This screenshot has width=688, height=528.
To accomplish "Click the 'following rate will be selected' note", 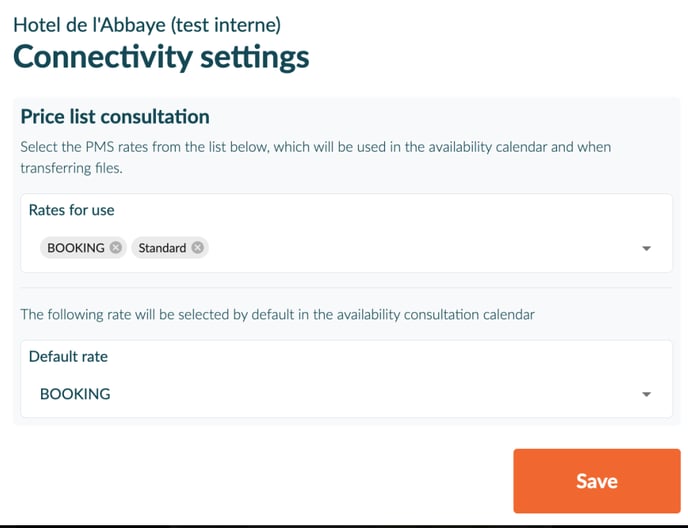I will (x=277, y=314).
